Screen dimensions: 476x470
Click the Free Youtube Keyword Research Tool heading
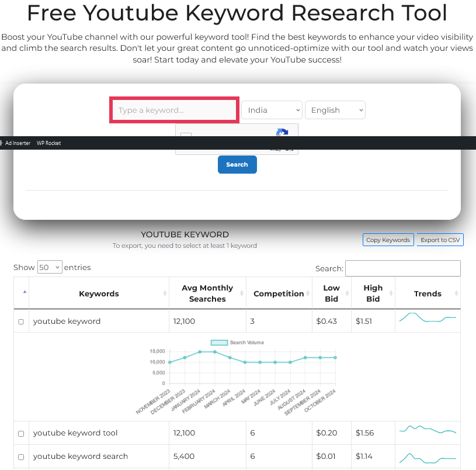tap(237, 13)
